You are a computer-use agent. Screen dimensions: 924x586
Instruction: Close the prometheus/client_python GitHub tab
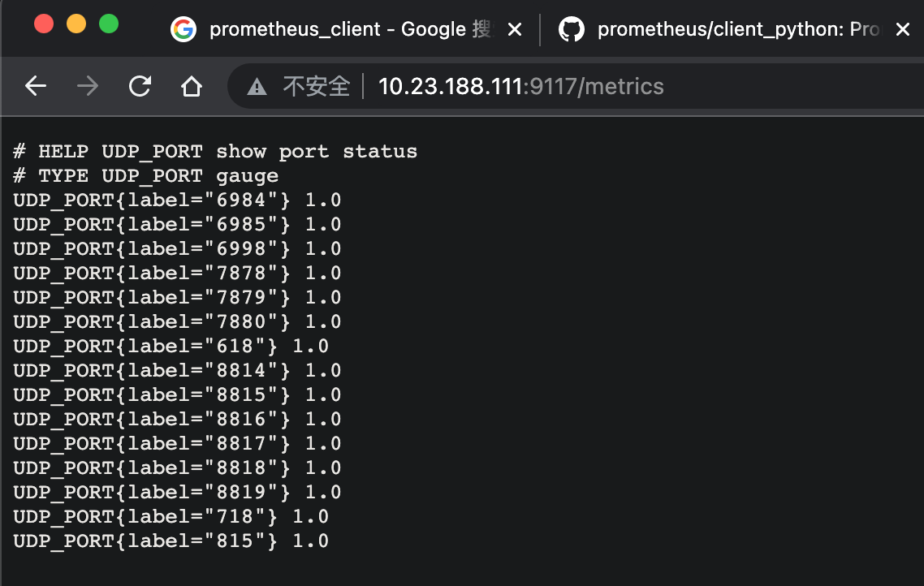click(x=902, y=29)
